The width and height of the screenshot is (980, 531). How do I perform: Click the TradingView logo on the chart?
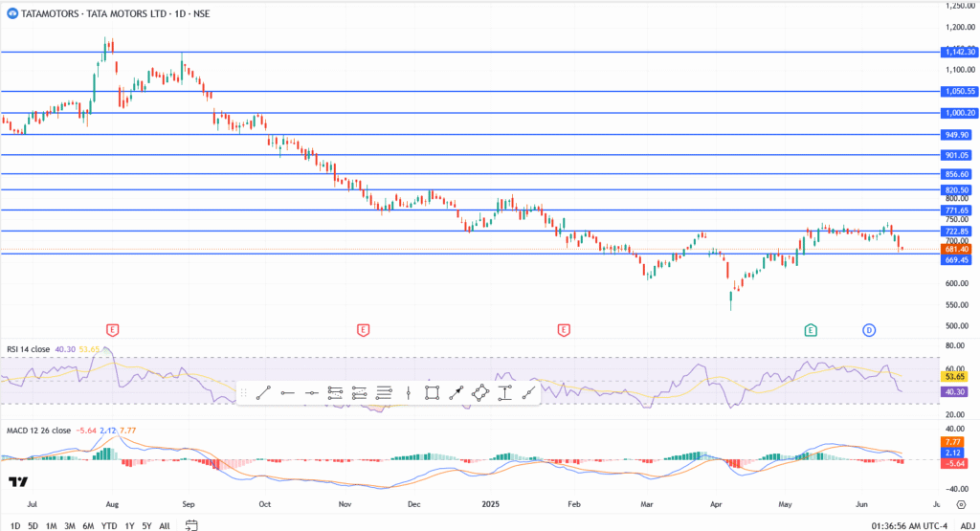18,481
